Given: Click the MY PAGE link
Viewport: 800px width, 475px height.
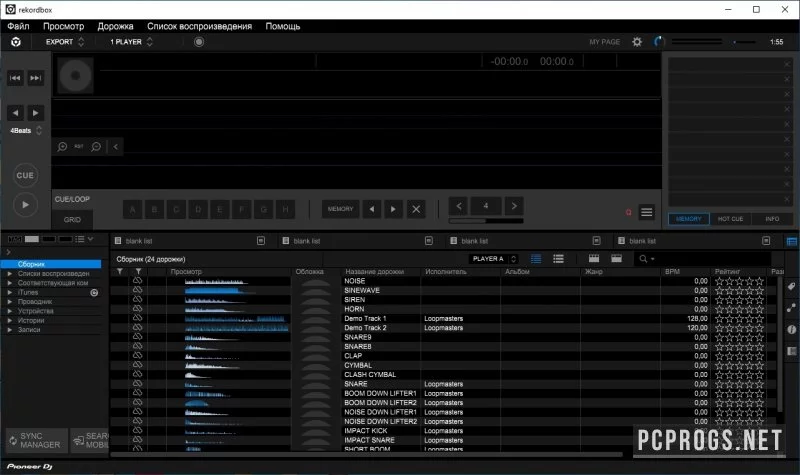Looking at the screenshot, I should click(605, 42).
